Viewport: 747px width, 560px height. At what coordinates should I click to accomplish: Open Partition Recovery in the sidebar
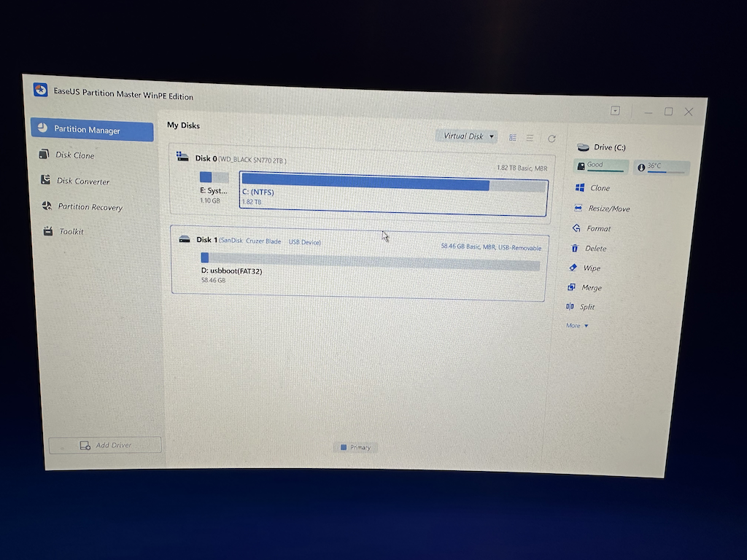tap(90, 206)
